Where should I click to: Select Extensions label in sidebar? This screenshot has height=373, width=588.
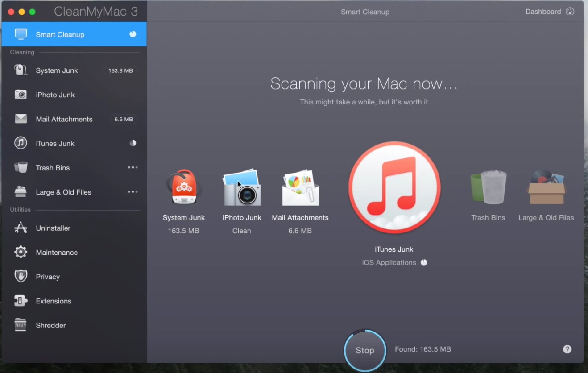[54, 301]
